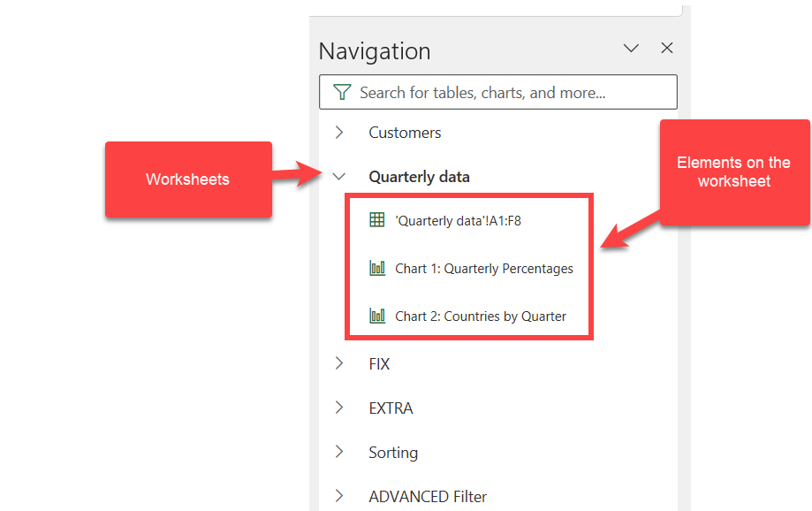Collapse the Quarterly data worksheet
This screenshot has width=812, height=511.
tap(338, 176)
